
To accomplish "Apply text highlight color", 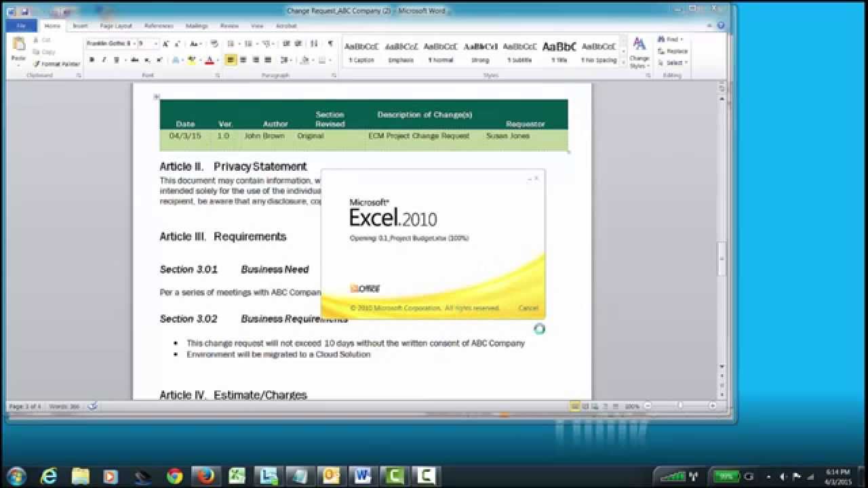I will tap(192, 60).
